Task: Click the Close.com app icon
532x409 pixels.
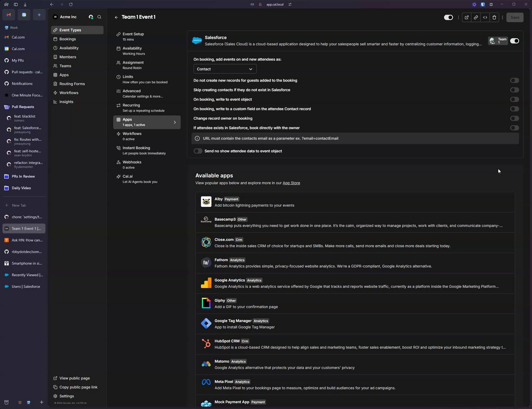Action: click(x=206, y=242)
